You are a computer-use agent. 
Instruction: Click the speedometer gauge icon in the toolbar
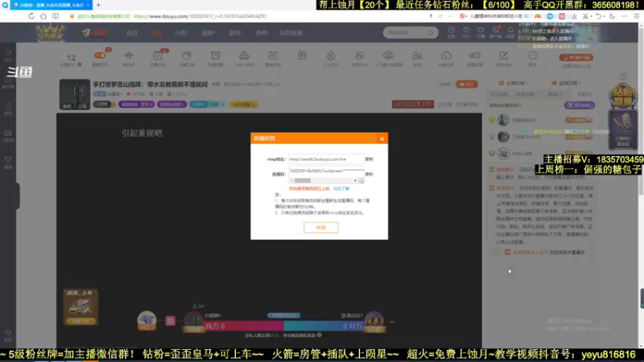coord(446,56)
